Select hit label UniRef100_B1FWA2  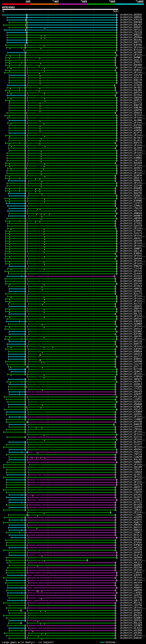click(131, 331)
